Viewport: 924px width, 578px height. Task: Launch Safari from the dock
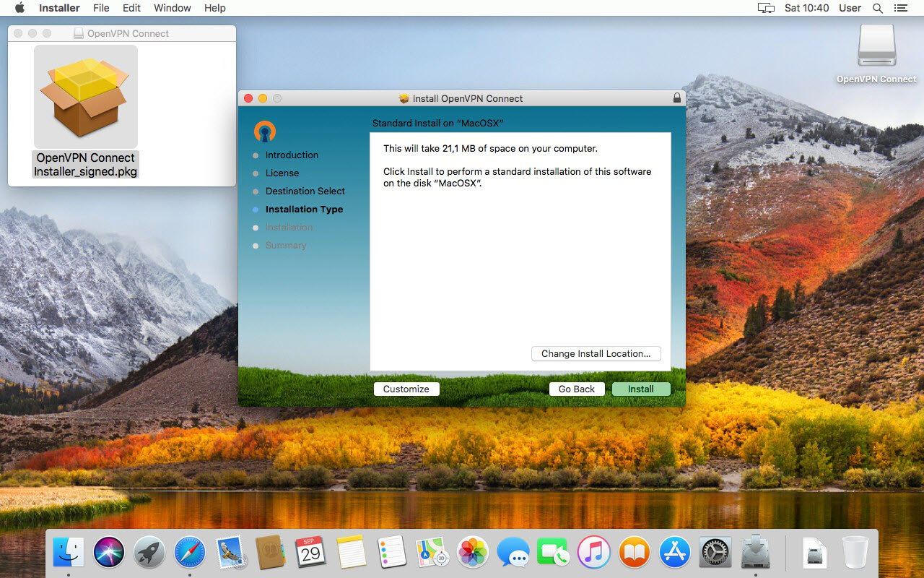point(190,553)
